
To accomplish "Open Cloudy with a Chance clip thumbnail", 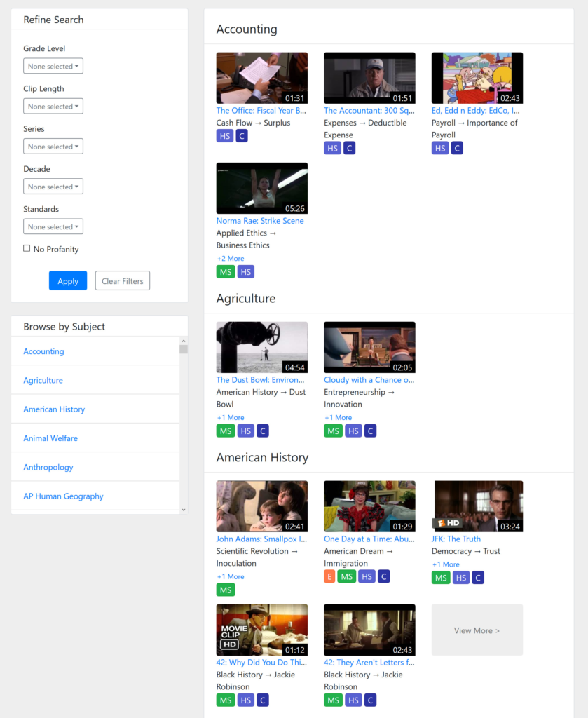I will [369, 347].
